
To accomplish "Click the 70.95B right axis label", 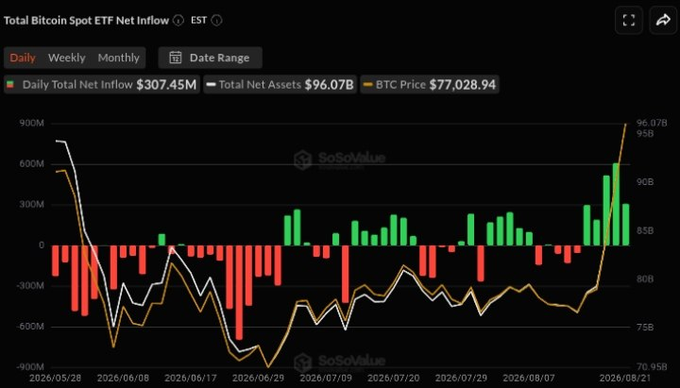I will [x=651, y=367].
